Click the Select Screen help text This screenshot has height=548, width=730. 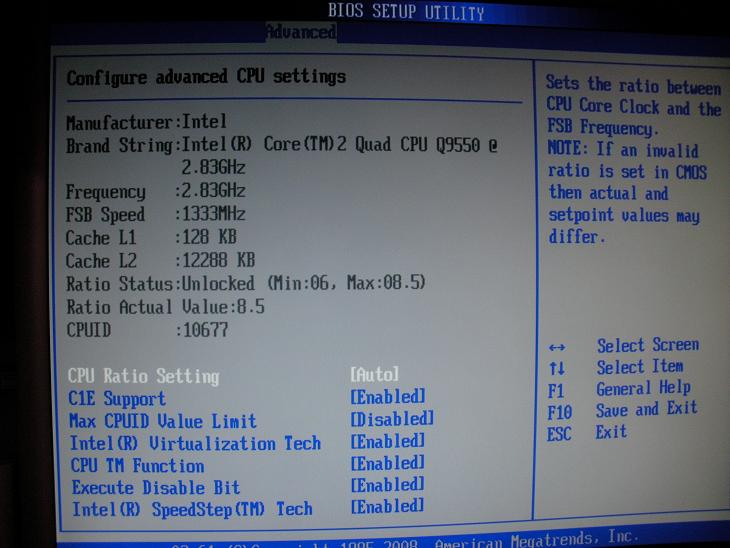[648, 345]
